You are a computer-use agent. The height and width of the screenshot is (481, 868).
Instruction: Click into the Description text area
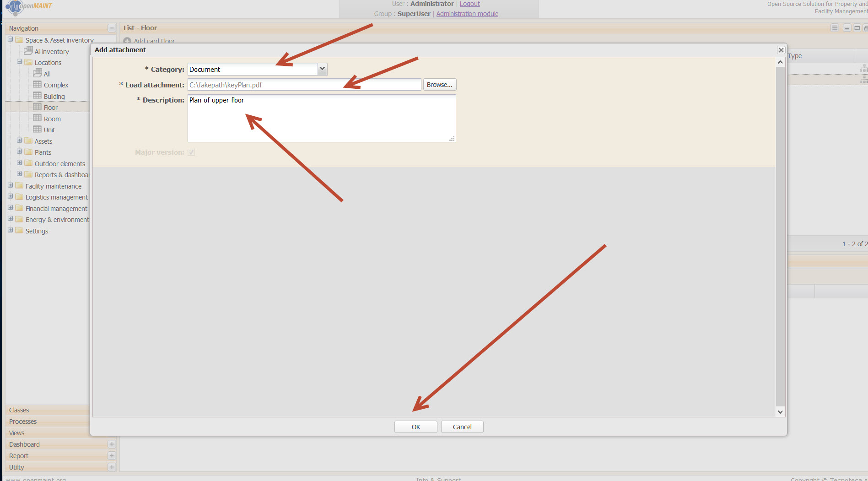click(x=321, y=118)
